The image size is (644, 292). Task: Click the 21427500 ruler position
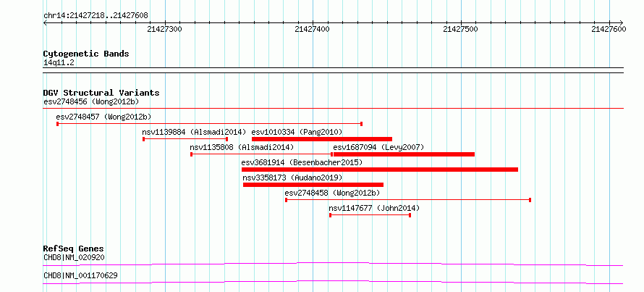click(461, 29)
